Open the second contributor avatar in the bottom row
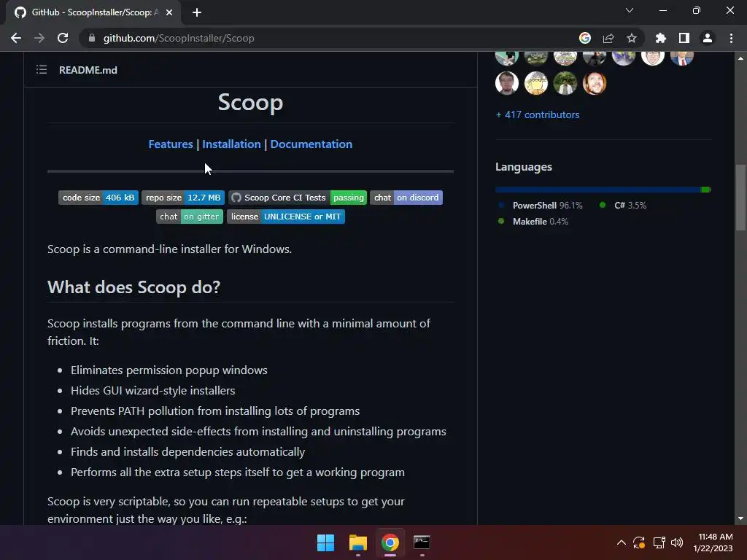This screenshot has height=560, width=747. (x=536, y=83)
